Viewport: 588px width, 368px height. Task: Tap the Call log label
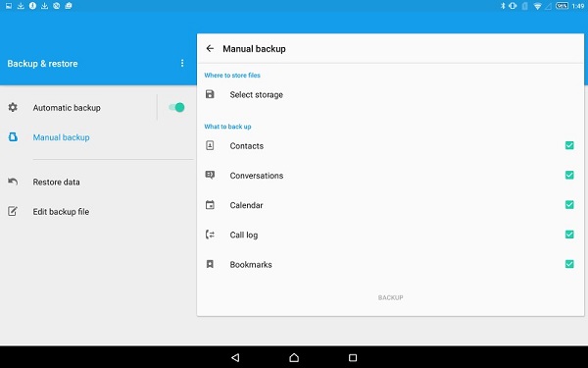tap(244, 235)
